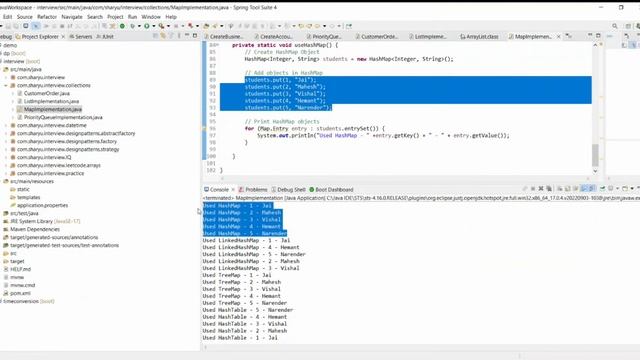Collapse the com.sharyu.interview.collections package

(6, 85)
